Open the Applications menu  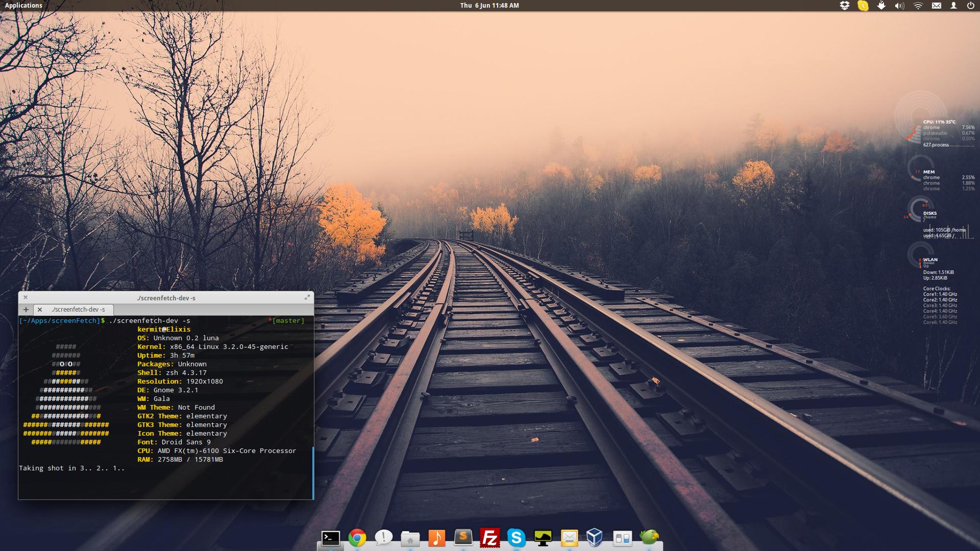click(x=23, y=6)
